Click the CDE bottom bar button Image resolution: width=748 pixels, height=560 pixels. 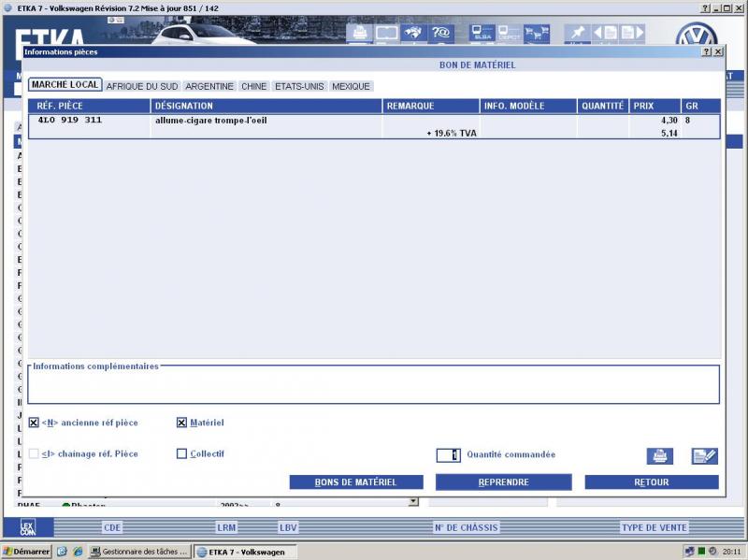[112, 527]
